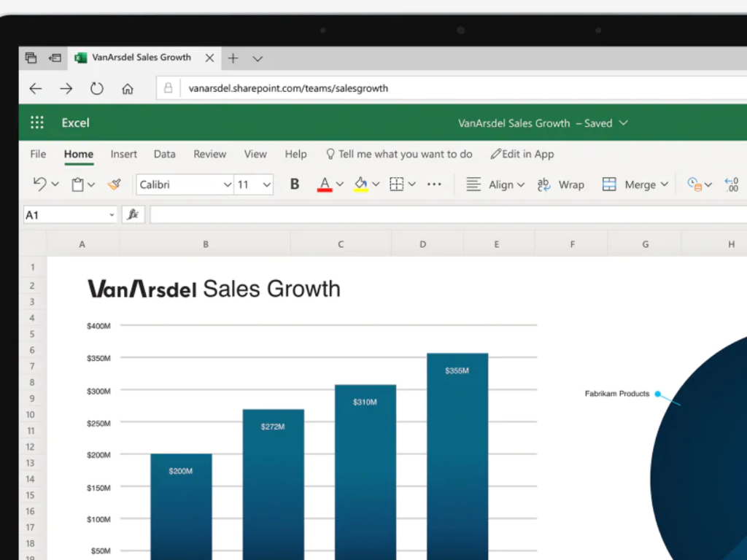
Task: Click the number format icon
Action: tap(694, 184)
